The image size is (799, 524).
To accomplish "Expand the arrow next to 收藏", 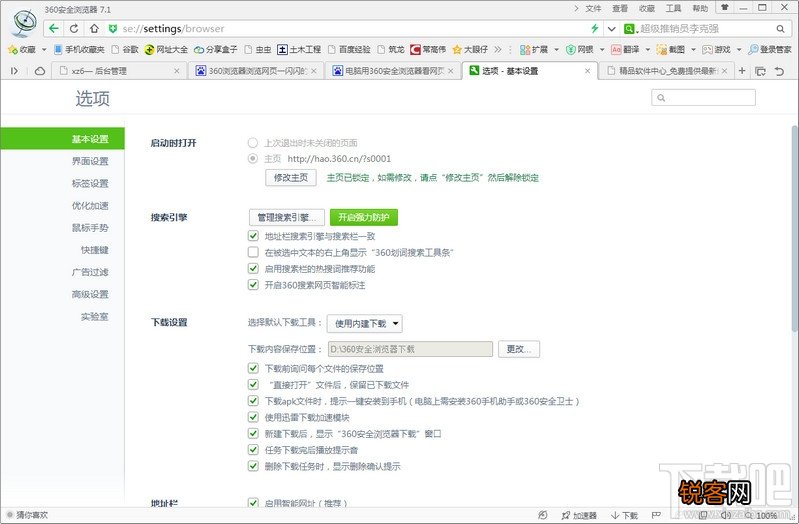I will point(44,49).
